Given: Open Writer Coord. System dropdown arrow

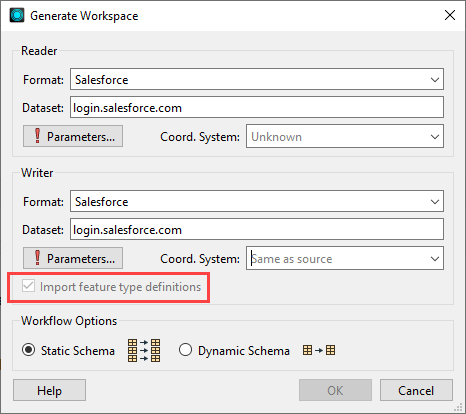Looking at the screenshot, I should (x=435, y=259).
